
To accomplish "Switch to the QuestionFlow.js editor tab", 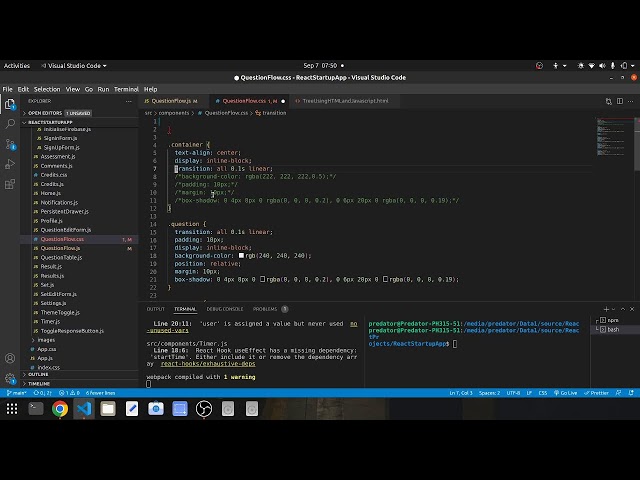I will (x=171, y=101).
